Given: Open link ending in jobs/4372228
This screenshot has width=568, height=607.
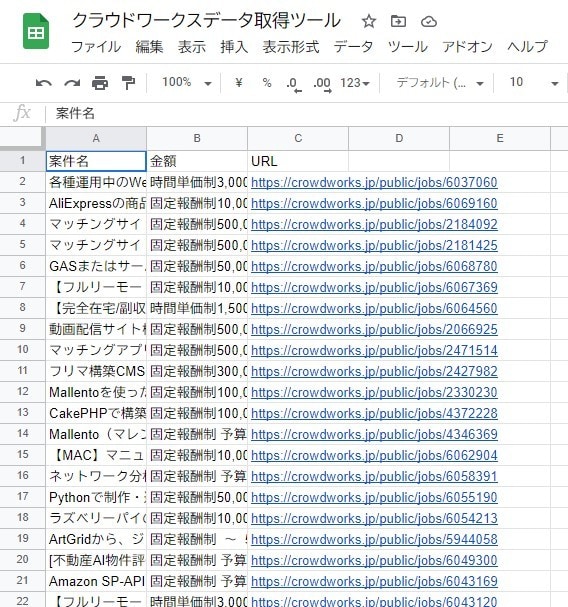Looking at the screenshot, I should pyautogui.click(x=374, y=413).
